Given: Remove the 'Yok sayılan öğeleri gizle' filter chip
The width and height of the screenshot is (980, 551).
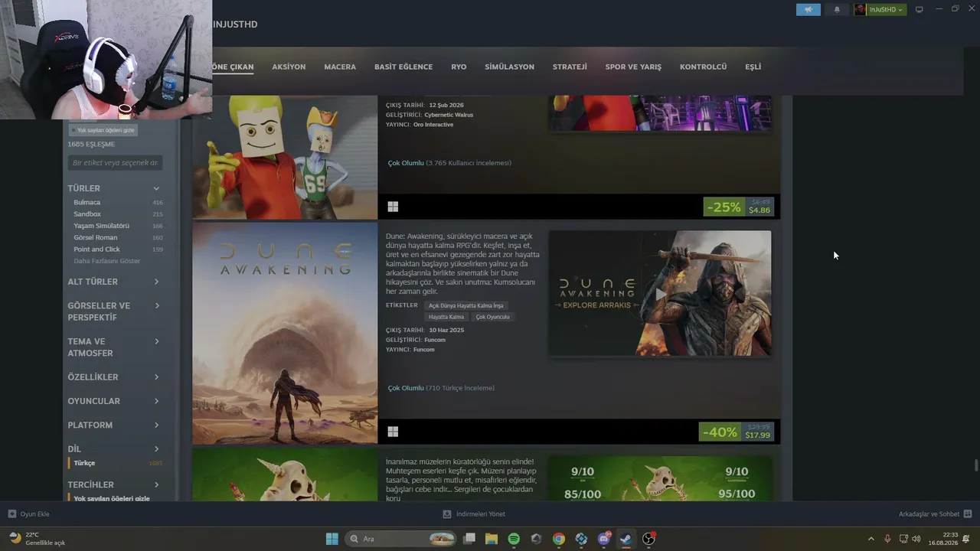Looking at the screenshot, I should [103, 130].
